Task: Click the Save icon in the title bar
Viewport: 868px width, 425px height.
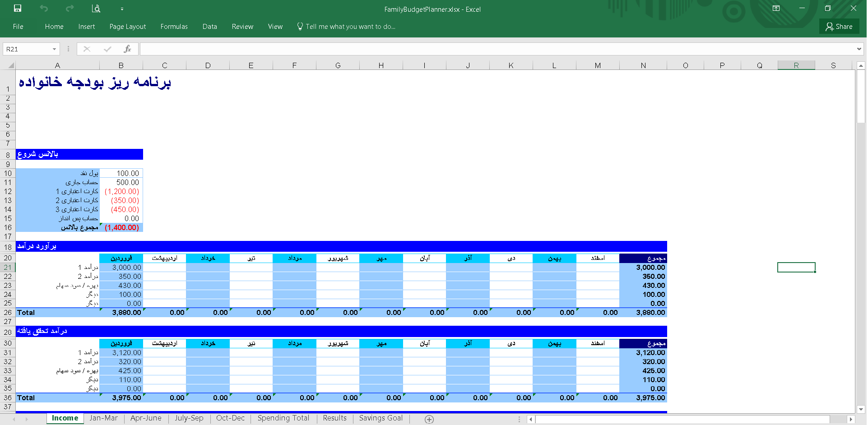Action: (18, 9)
